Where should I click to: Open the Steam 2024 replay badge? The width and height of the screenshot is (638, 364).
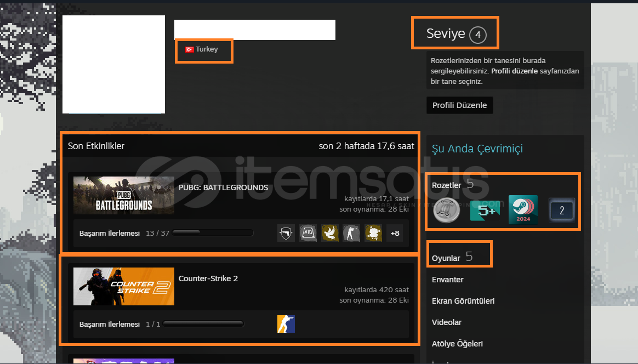tap(523, 210)
